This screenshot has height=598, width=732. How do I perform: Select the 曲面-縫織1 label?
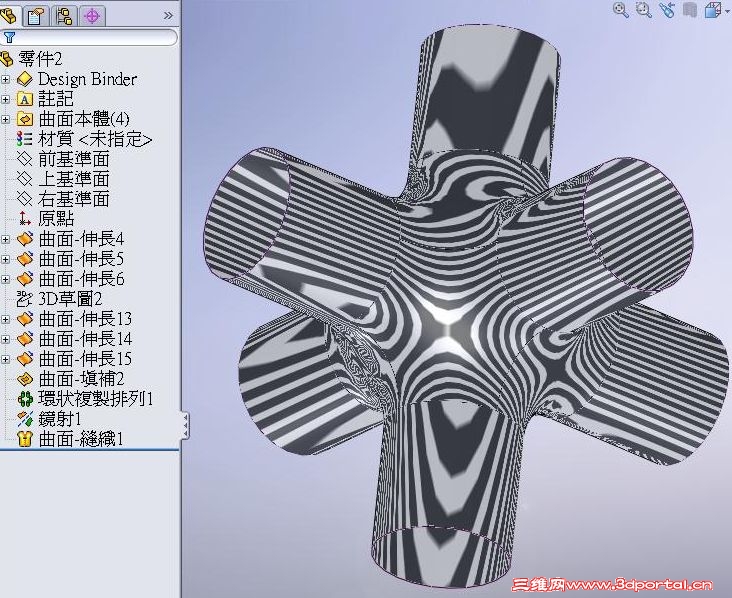pyautogui.click(x=81, y=439)
